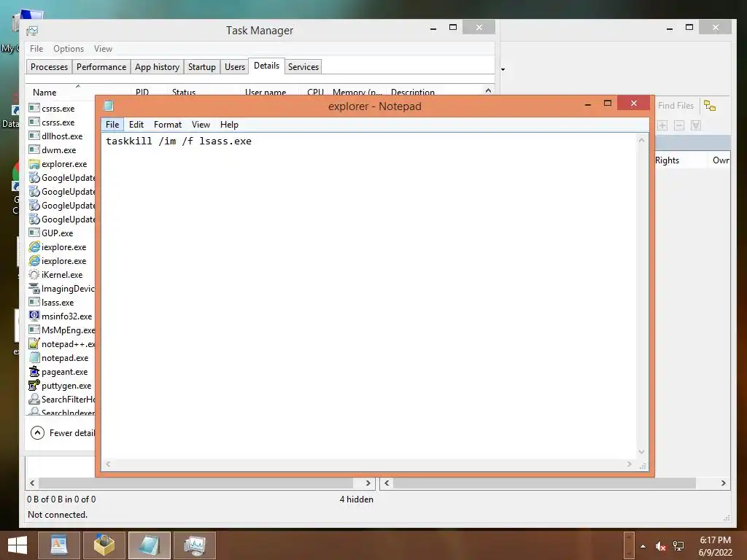Select the dwm.exe process row
The width and height of the screenshot is (747, 560).
pos(61,150)
